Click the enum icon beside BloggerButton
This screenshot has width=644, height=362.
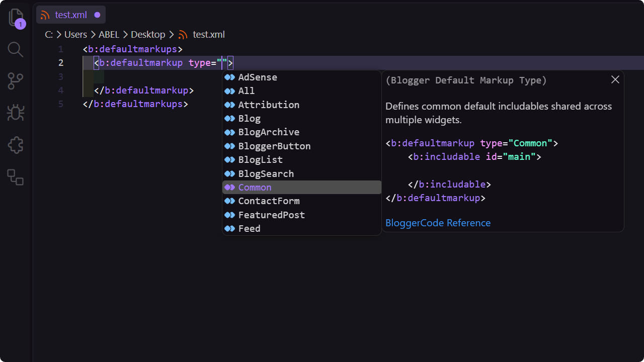(230, 146)
